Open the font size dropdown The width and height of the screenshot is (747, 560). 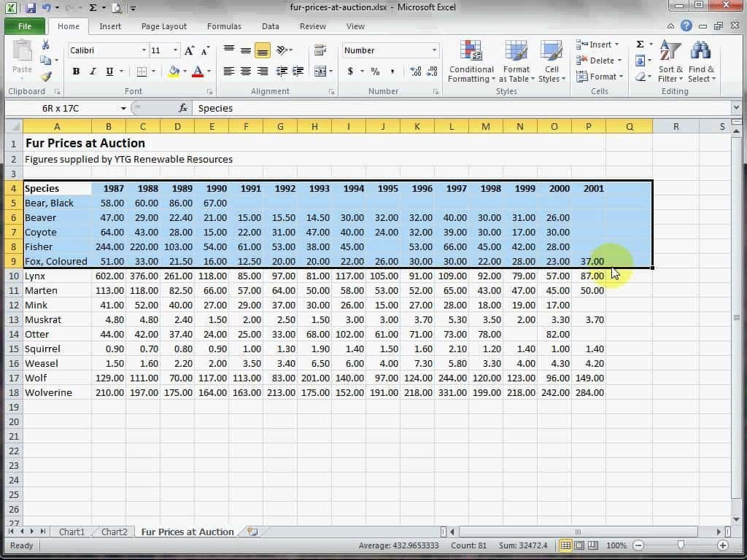(x=174, y=50)
